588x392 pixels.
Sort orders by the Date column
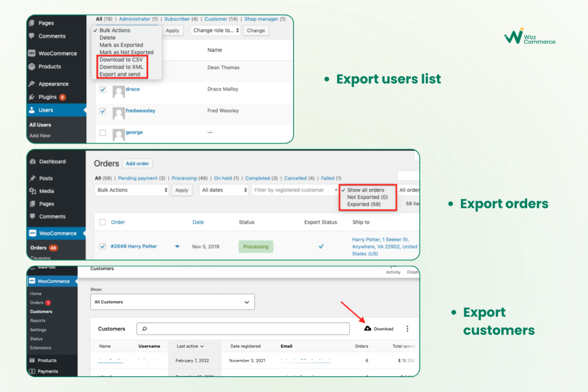click(198, 222)
